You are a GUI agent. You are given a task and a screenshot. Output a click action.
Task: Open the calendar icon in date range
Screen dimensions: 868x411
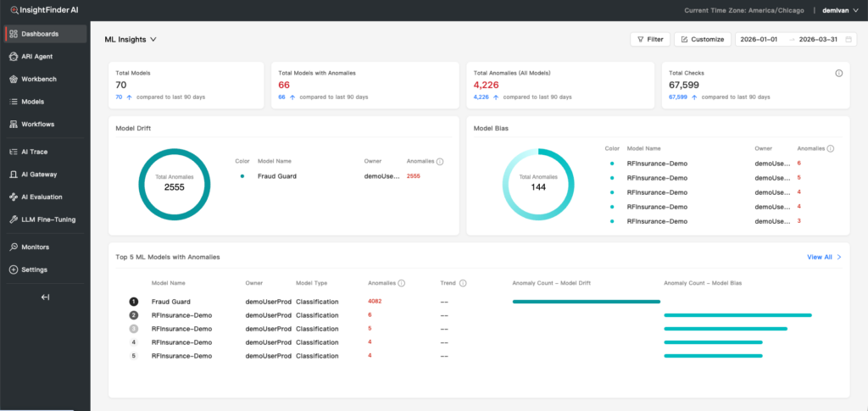click(x=848, y=39)
